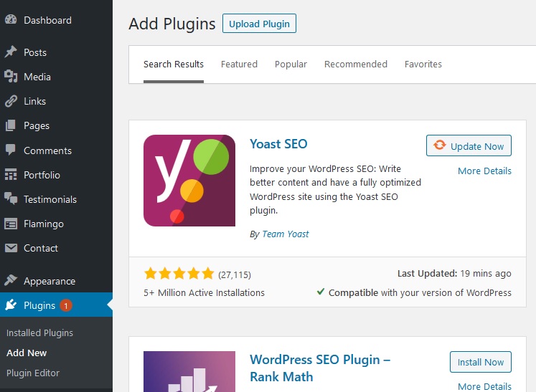The image size is (536, 392).
Task: Click the 5+ Million Active Installations text
Action: click(x=204, y=292)
